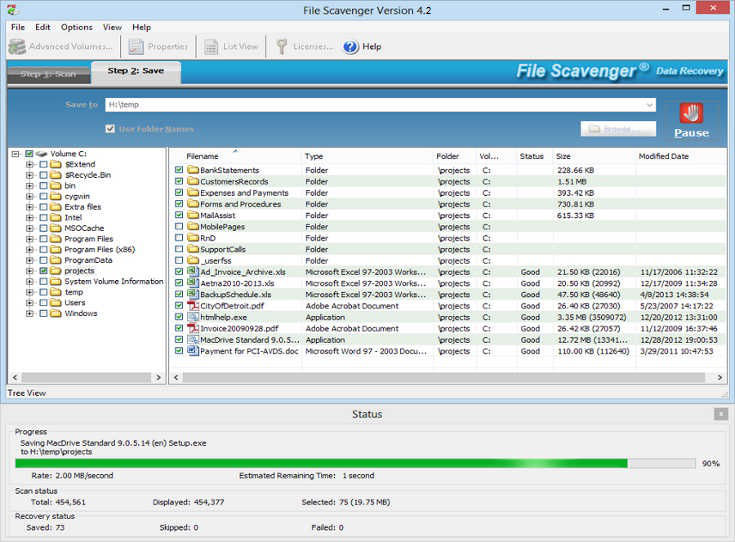This screenshot has width=735, height=542.
Task: Expand the Windows tree node
Action: click(x=30, y=314)
